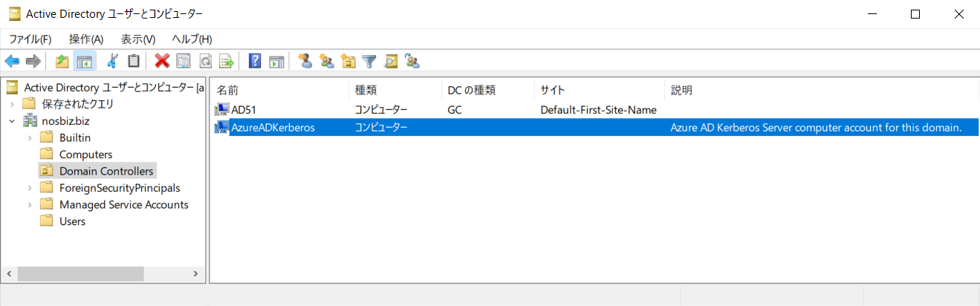Open the blue question mark Help icon
The image size is (980, 306).
[x=255, y=61]
